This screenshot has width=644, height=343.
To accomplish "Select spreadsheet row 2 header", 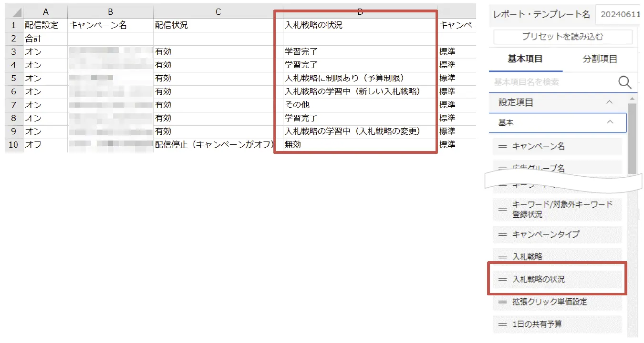I will point(14,39).
